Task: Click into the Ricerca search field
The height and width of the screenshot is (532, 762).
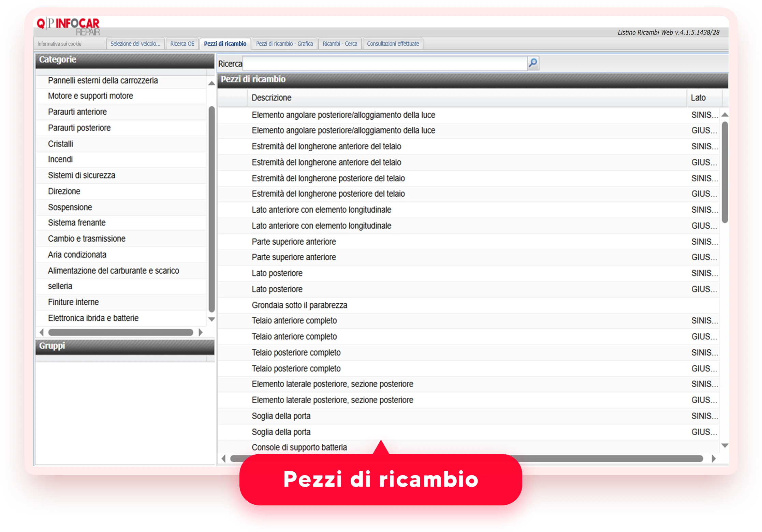Action: (385, 63)
